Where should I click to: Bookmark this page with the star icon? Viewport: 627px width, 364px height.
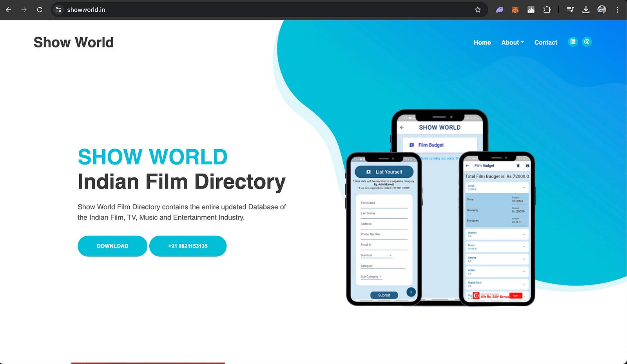478,10
